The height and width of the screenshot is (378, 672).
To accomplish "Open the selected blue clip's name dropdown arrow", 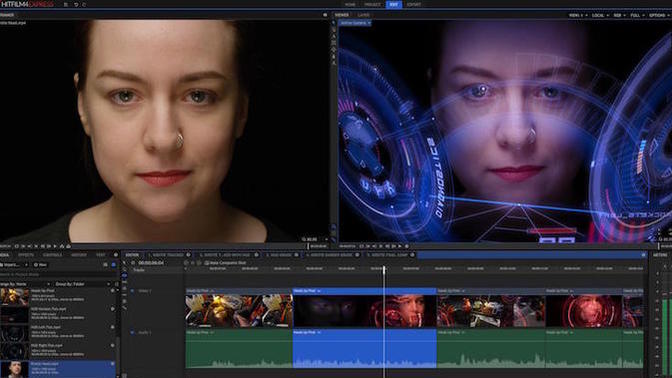I will [x=319, y=291].
